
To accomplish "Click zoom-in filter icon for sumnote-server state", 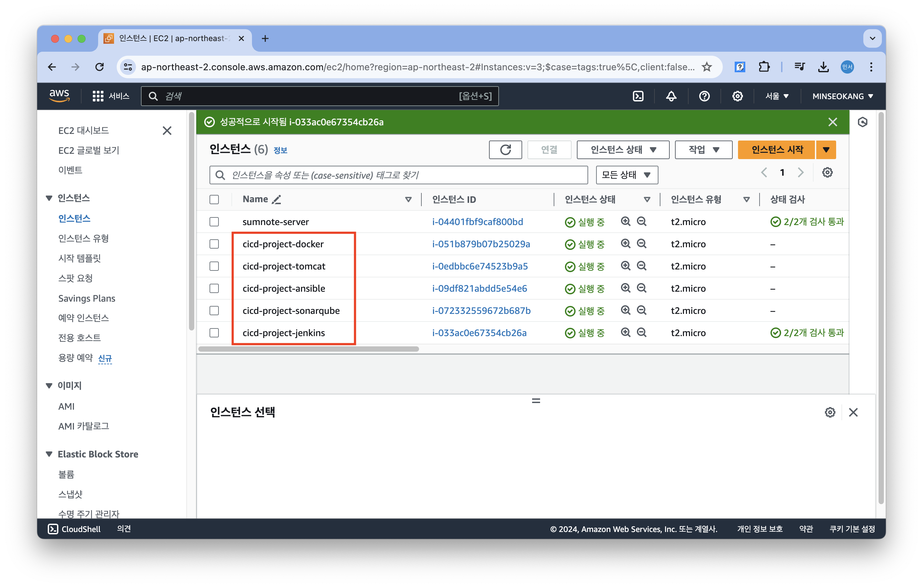I will pyautogui.click(x=626, y=221).
